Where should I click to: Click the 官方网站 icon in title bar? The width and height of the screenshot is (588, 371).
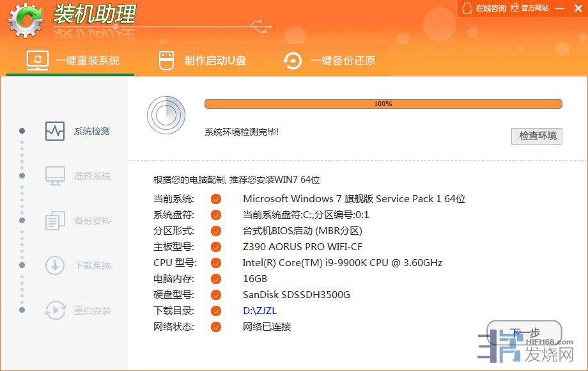514,8
